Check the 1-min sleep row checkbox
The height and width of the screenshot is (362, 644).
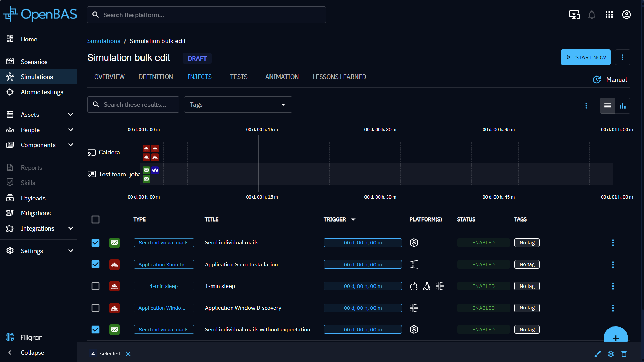[96, 286]
